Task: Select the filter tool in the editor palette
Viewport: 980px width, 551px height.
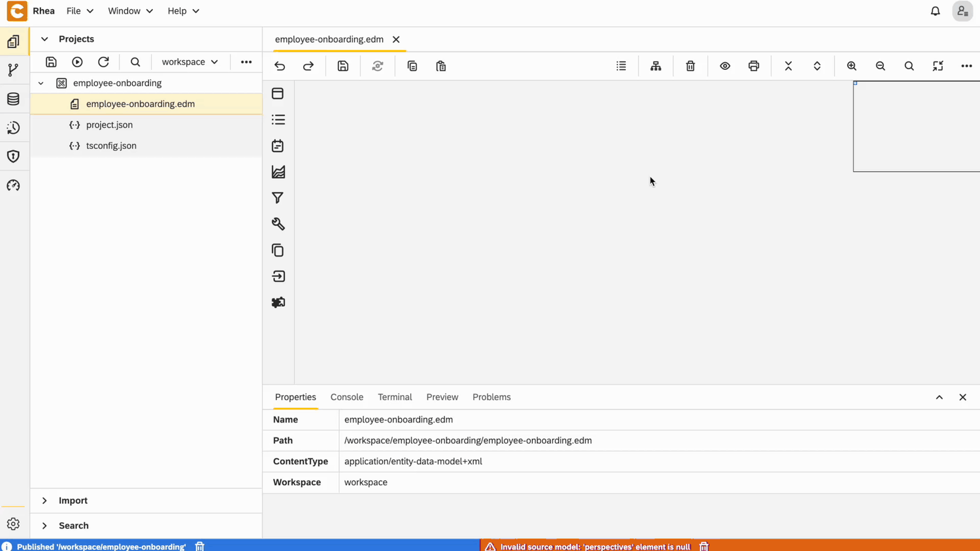Action: [278, 198]
